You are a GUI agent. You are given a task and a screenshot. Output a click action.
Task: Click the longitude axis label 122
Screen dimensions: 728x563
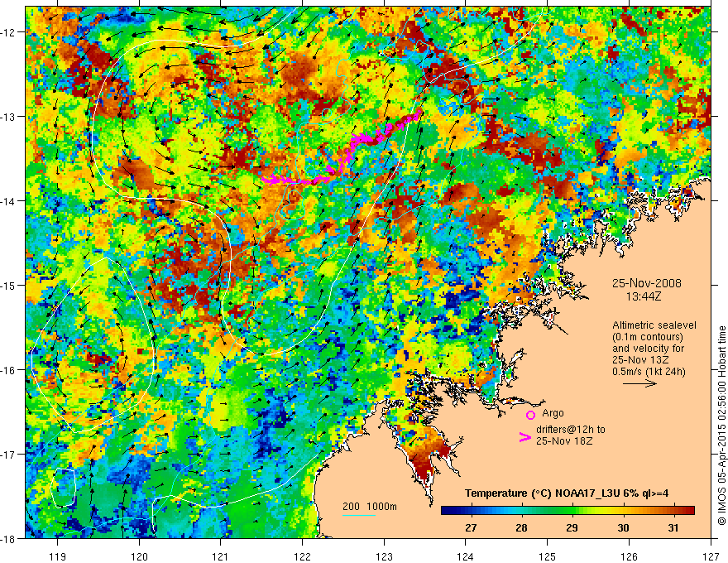[302, 556]
